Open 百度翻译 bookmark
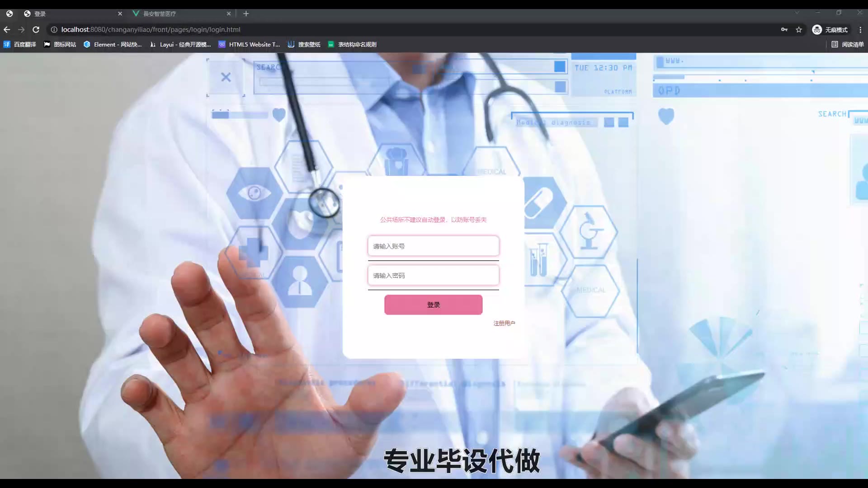Image resolution: width=868 pixels, height=488 pixels. tap(20, 44)
